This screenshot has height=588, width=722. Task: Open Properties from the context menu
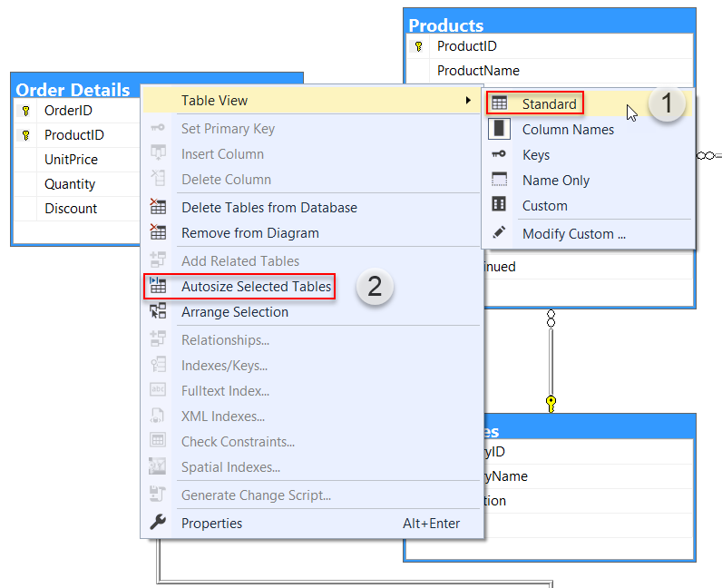[211, 523]
